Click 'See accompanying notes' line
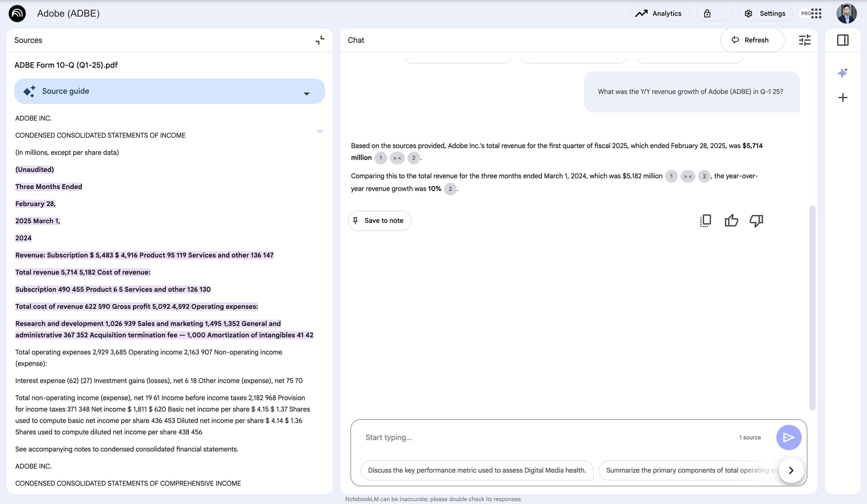Viewport: 867px width, 504px height. 127,449
